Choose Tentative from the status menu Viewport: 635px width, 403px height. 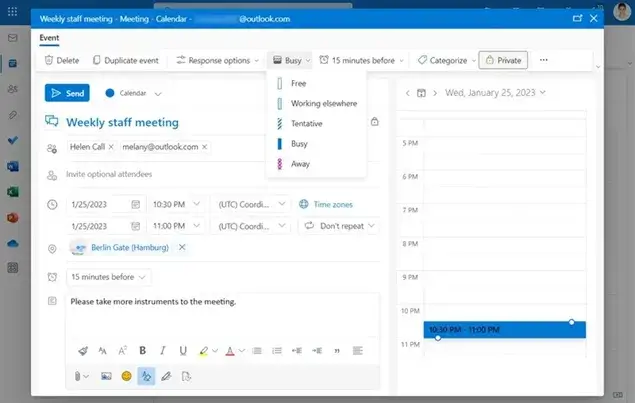(316, 124)
